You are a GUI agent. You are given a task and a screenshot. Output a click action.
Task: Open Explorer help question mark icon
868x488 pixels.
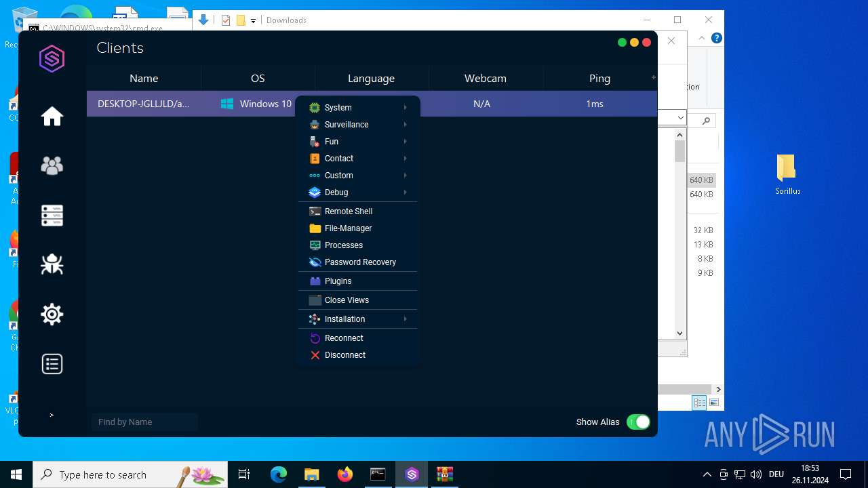[716, 39]
